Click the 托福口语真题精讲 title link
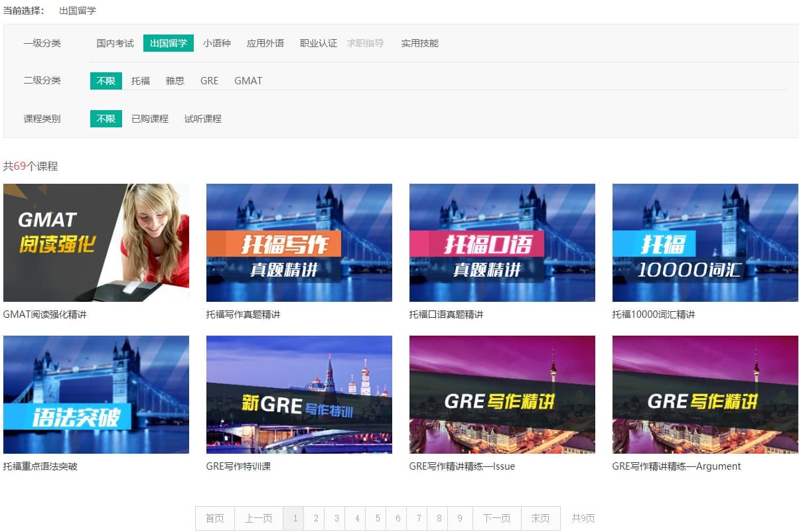This screenshot has height=532, width=799. point(447,314)
